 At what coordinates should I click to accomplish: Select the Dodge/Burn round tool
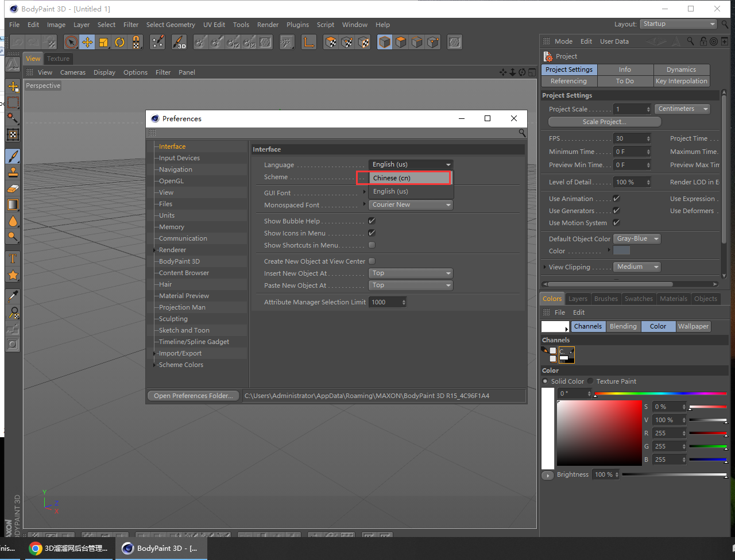pyautogui.click(x=13, y=237)
